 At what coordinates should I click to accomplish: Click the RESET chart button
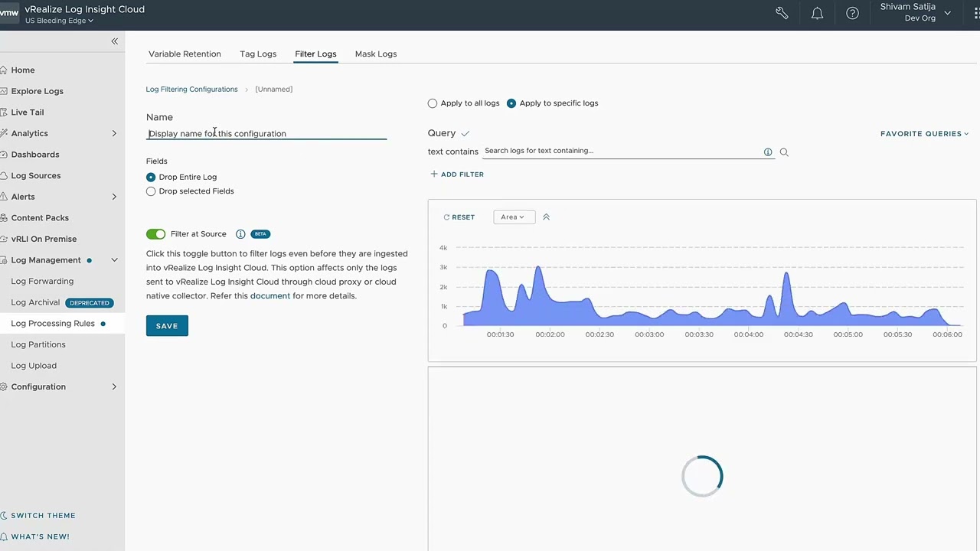pyautogui.click(x=459, y=217)
